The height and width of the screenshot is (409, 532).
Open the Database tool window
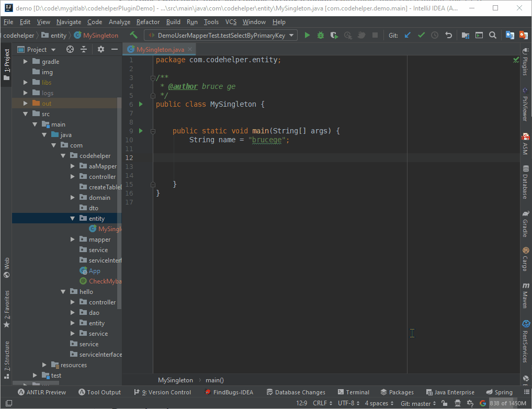[525, 182]
